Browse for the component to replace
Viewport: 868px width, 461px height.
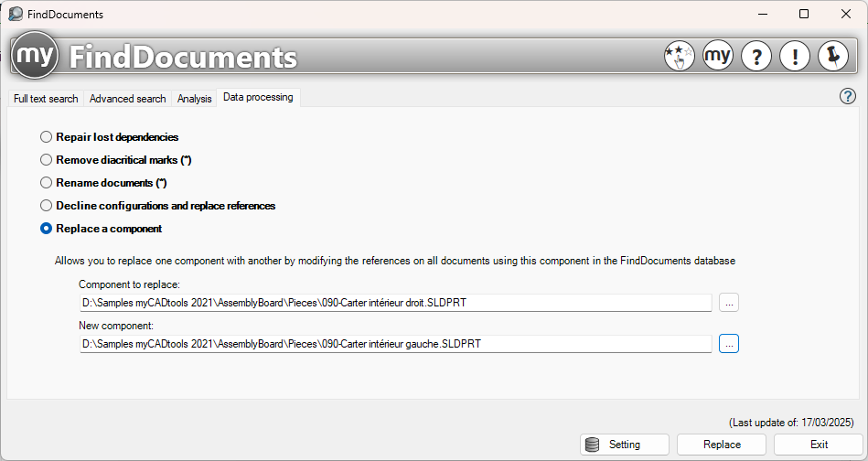[728, 303]
